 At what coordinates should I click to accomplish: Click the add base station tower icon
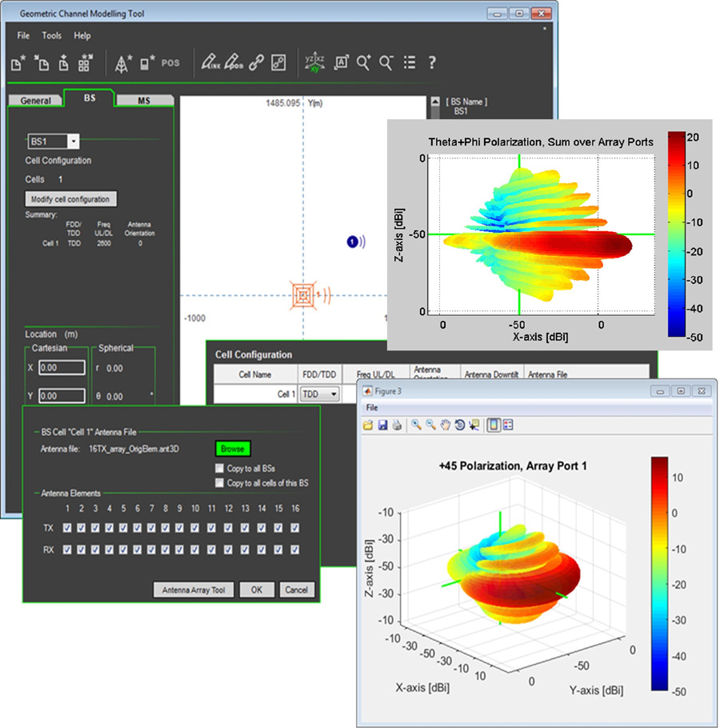(123, 63)
